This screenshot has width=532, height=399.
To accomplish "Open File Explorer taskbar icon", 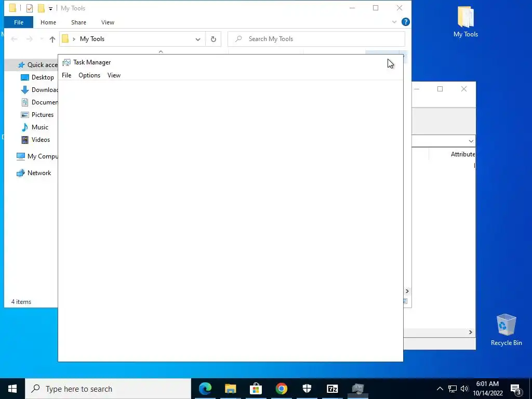I will (230, 389).
